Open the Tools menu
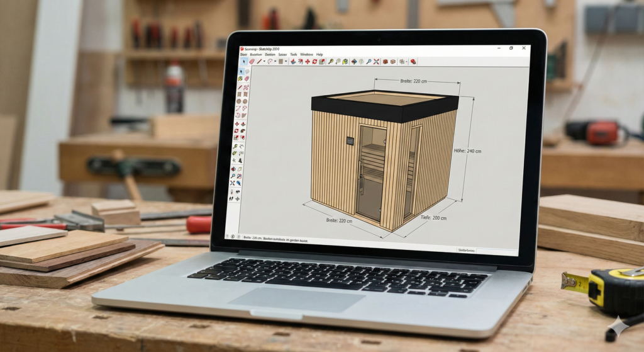Screen dimensions: 644x352 coord(294,54)
